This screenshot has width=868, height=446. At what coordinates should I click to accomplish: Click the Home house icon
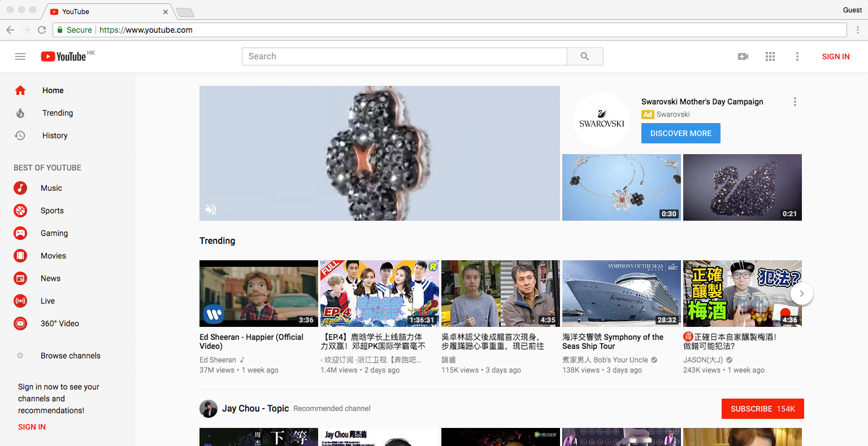pyautogui.click(x=20, y=90)
